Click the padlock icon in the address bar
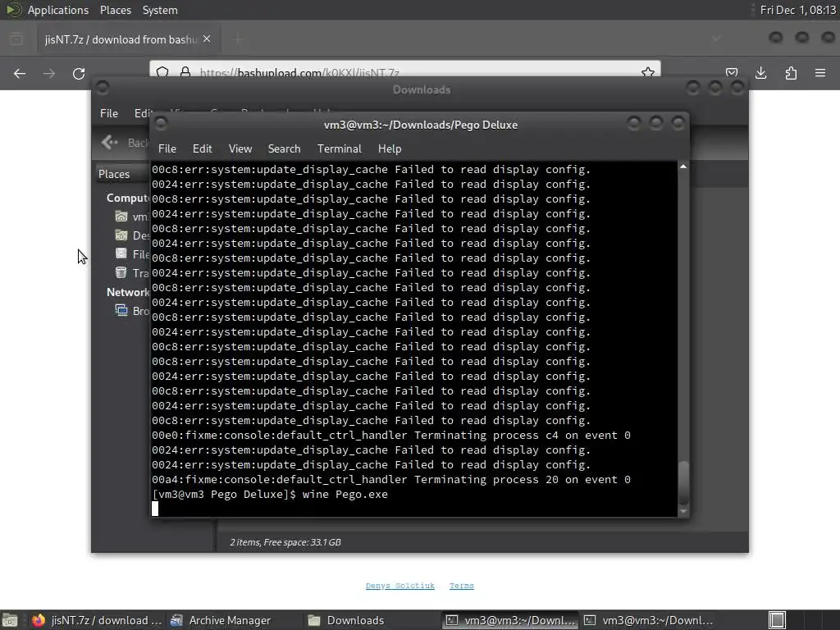The height and width of the screenshot is (630, 840). 185,72
